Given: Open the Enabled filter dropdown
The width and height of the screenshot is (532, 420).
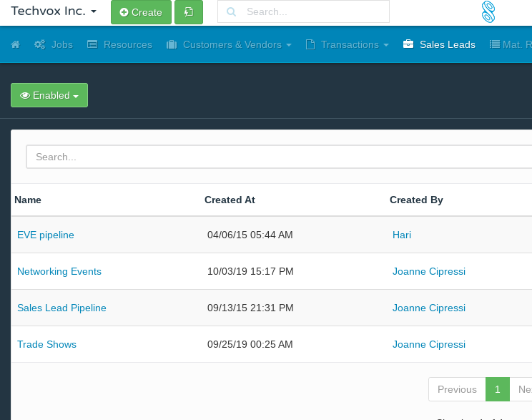Looking at the screenshot, I should tap(49, 95).
